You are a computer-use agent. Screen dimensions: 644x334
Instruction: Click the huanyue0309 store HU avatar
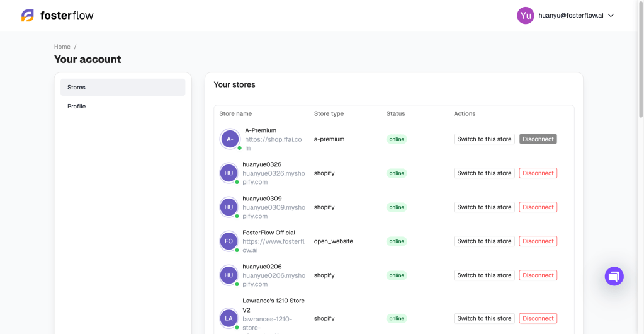pos(229,207)
